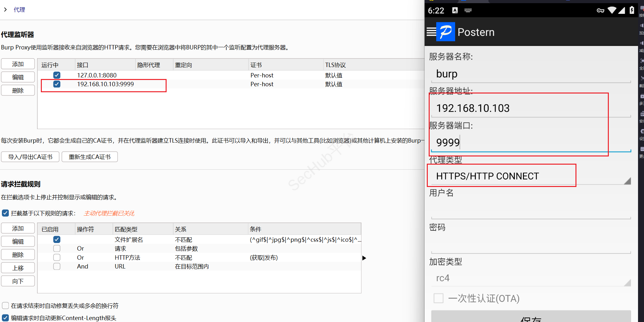Screen dimensions: 644x322
Task: Toggle 拦截基于以下规则的请求 checkbox
Action: pos(5,213)
